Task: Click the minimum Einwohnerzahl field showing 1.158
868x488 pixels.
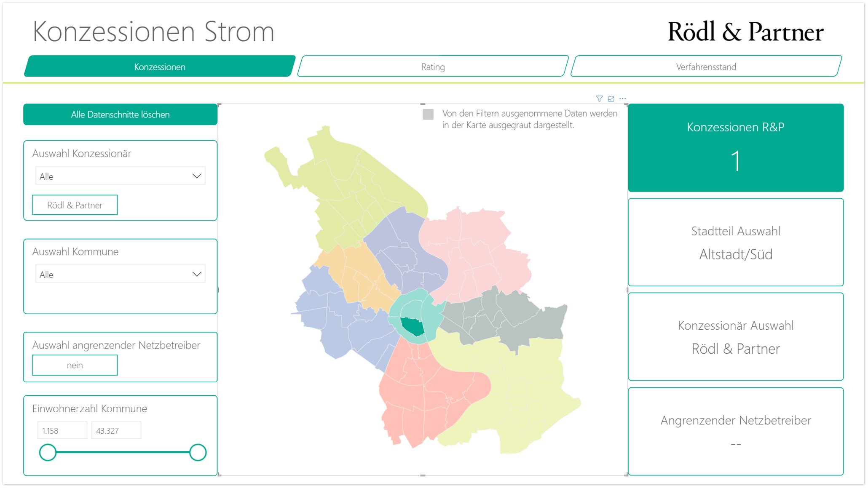Action: pyautogui.click(x=62, y=430)
